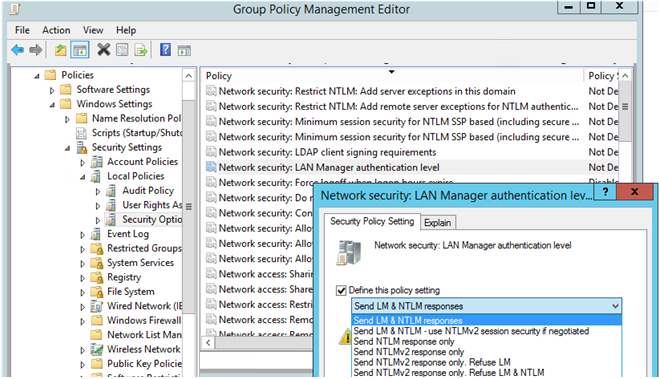Click the Back arrow toolbar icon
659x379 pixels.
[x=17, y=50]
